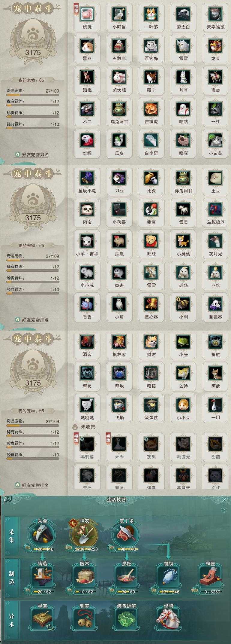Click the uncollected 黑刺客 pet
Screen dimensions: 231x644
87,444
